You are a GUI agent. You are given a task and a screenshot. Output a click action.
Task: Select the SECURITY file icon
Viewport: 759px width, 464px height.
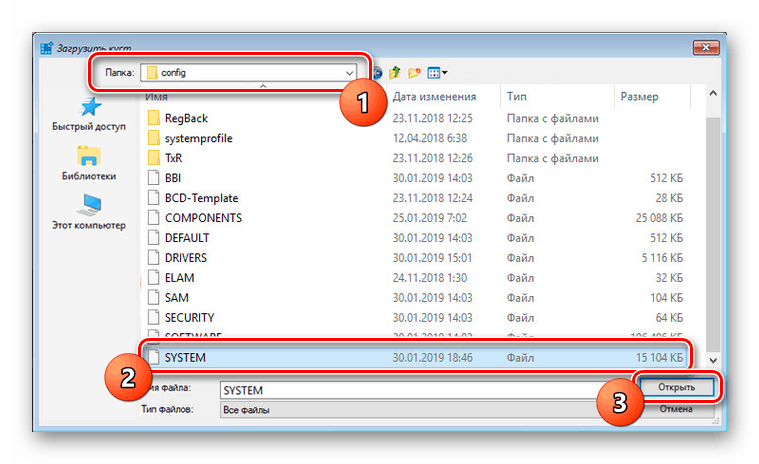pyautogui.click(x=153, y=317)
